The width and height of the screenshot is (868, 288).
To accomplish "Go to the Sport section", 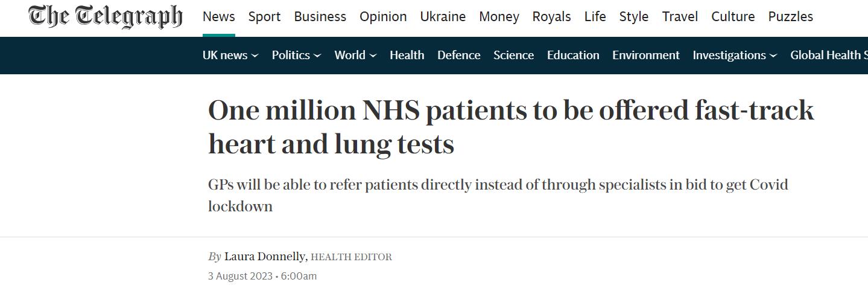I will pyautogui.click(x=264, y=17).
